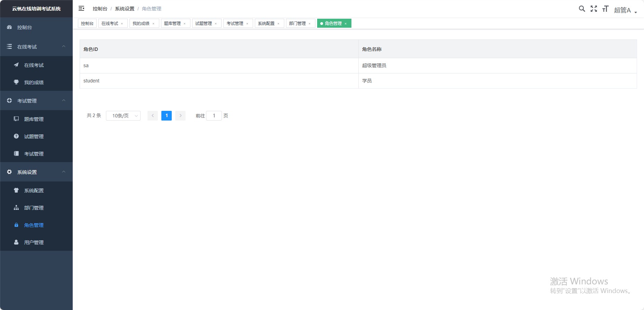Screen dimensions: 644x310
Task: Click the sidebar collapse hamburger icon
Action: click(81, 8)
